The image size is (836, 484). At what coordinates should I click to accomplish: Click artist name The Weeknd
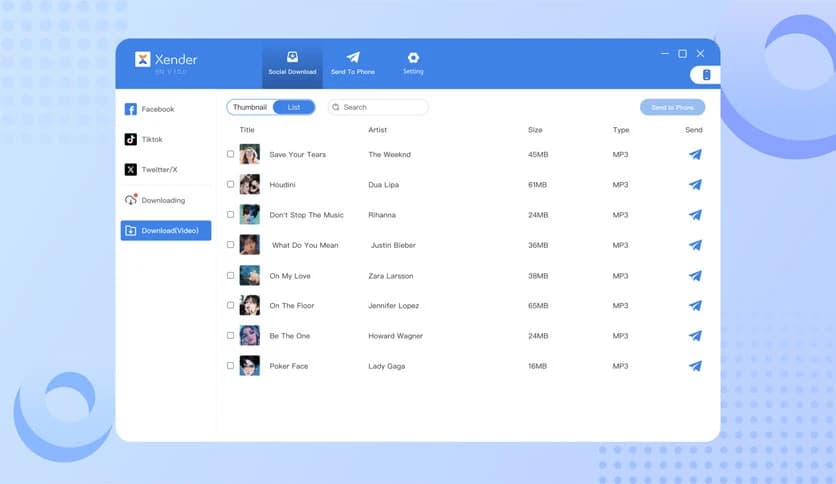point(389,155)
